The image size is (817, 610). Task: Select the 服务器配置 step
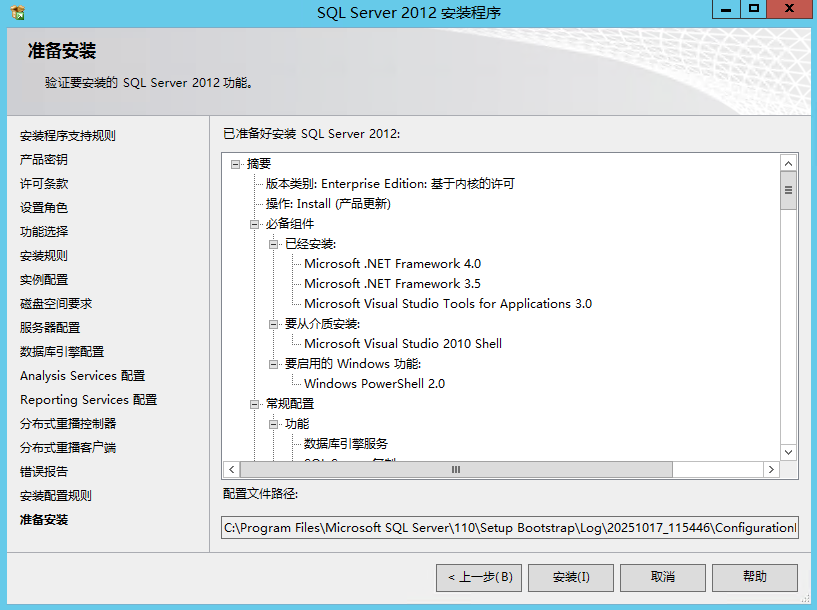click(x=50, y=328)
